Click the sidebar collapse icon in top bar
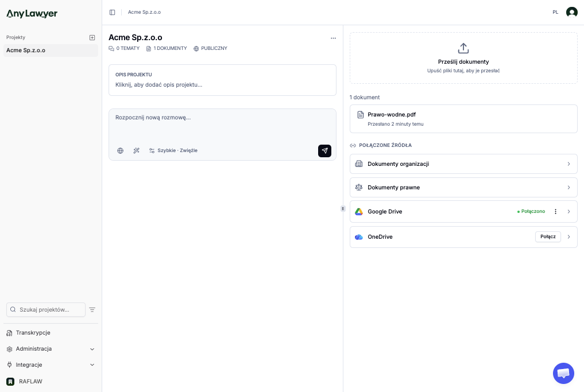584x392 pixels. tap(113, 12)
